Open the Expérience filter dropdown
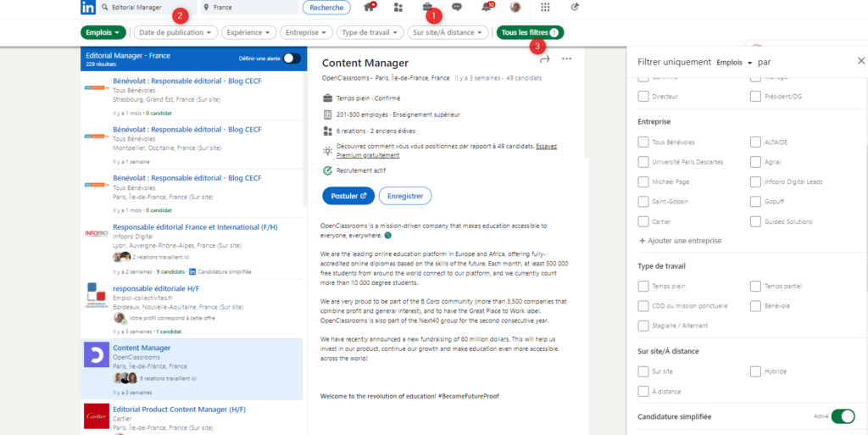 248,33
